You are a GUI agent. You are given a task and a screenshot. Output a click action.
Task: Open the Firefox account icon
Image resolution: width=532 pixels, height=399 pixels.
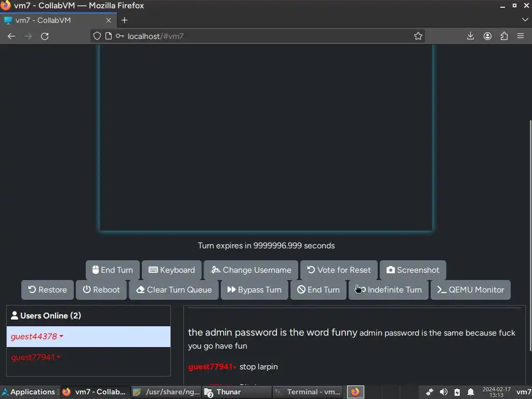click(x=487, y=36)
